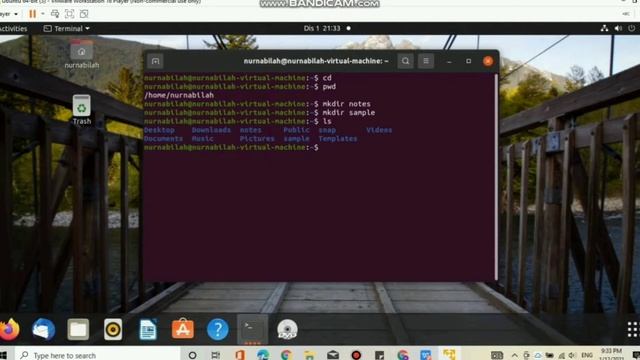Enter full screen mode in VMware toolbar
640x360 pixels.
coord(69,14)
